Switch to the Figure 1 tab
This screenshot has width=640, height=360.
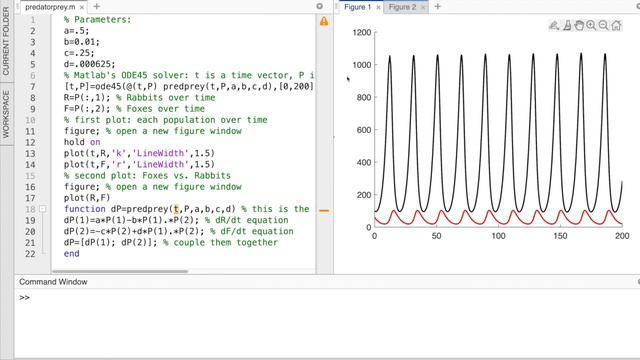pyautogui.click(x=358, y=7)
